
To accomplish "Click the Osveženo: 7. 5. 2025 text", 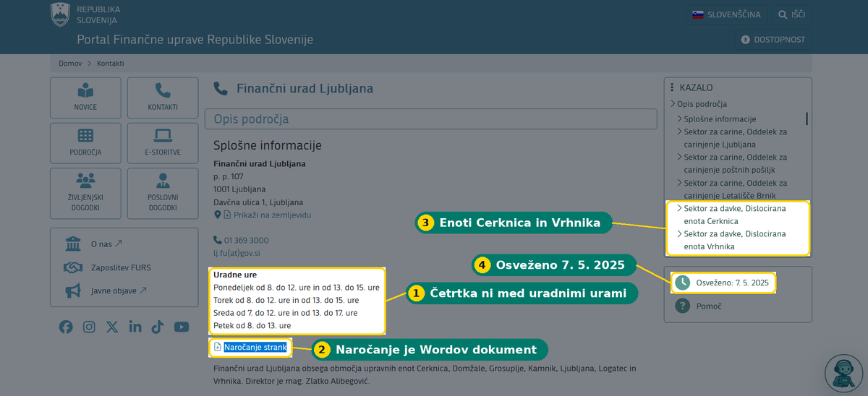I will click(x=732, y=283).
